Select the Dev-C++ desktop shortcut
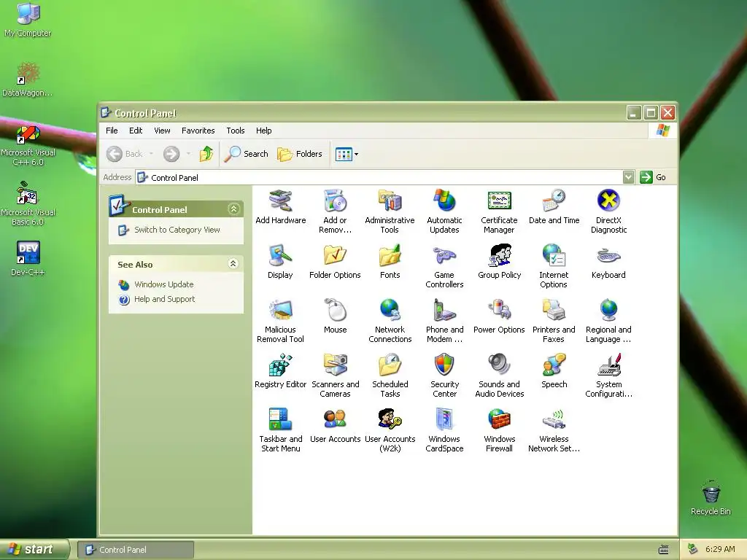 (x=28, y=259)
